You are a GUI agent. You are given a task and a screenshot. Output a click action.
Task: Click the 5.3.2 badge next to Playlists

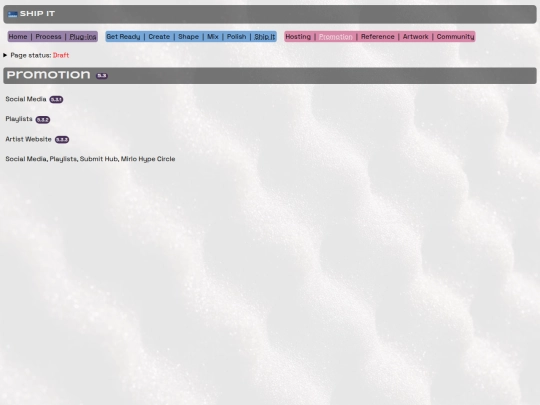[x=43, y=120]
